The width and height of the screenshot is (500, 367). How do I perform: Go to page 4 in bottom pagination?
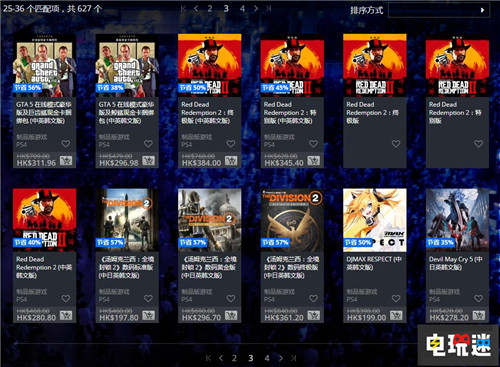pos(267,358)
